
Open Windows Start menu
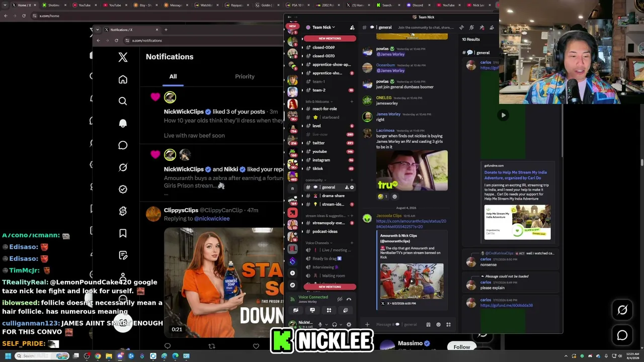pyautogui.click(x=8, y=356)
